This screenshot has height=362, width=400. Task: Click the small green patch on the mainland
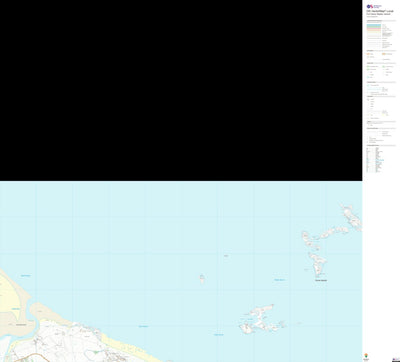(96, 352)
